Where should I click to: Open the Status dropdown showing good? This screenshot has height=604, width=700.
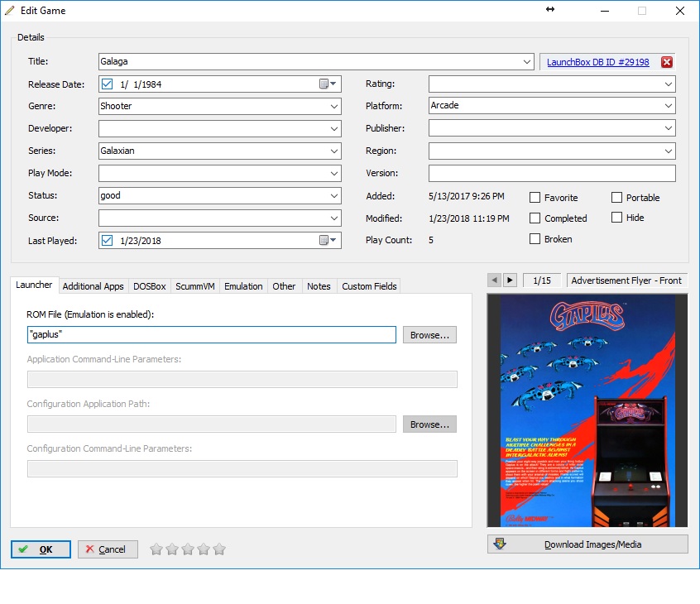coord(334,195)
